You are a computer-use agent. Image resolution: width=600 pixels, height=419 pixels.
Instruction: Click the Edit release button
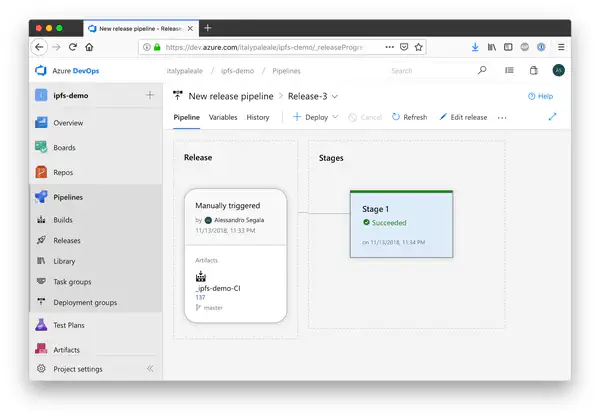463,117
